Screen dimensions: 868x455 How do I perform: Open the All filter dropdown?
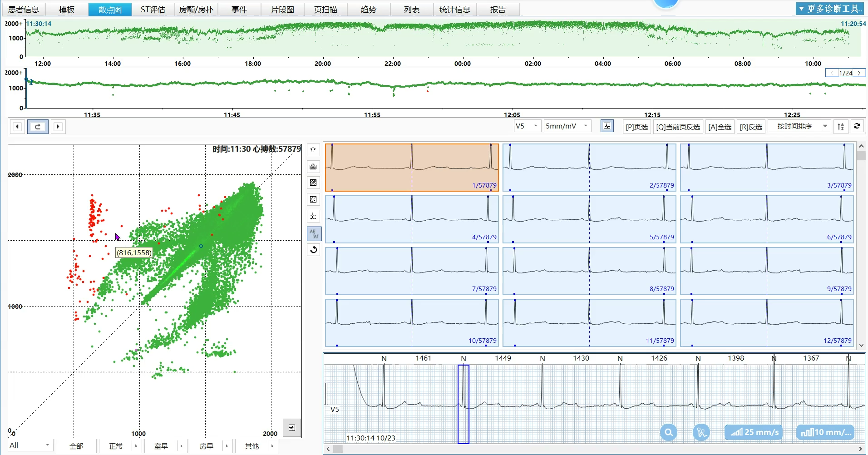[x=30, y=445]
